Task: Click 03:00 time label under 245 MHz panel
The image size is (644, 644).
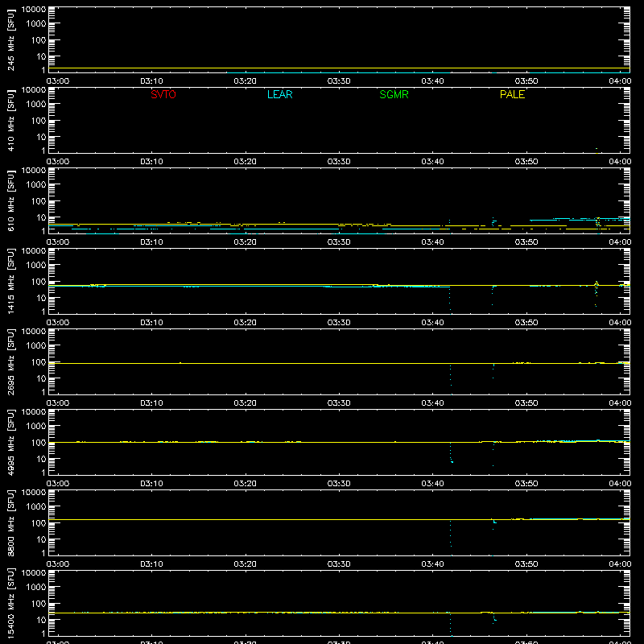Action: 57,81
